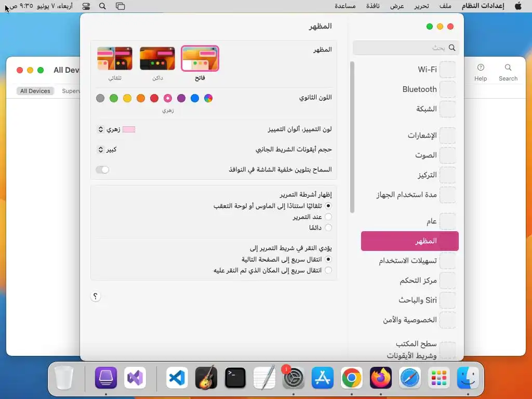Open الشبكة settings in sidebar
The width and height of the screenshot is (532, 399).
(x=410, y=109)
